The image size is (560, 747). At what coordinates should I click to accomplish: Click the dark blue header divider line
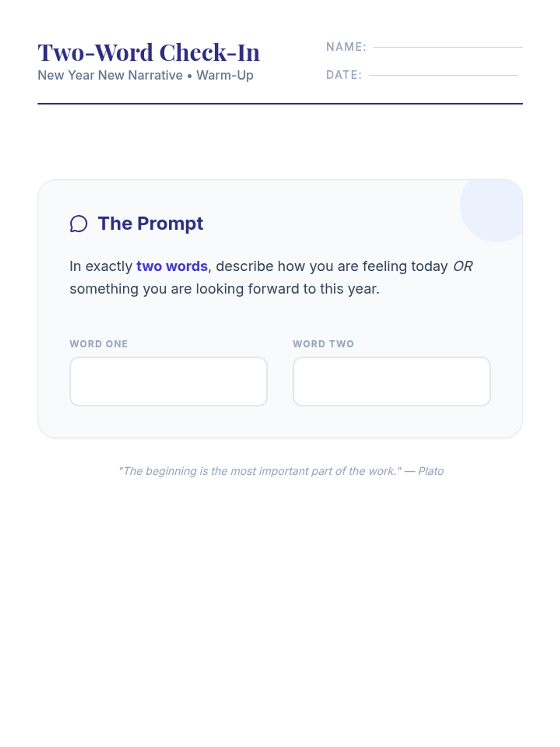pyautogui.click(x=280, y=104)
